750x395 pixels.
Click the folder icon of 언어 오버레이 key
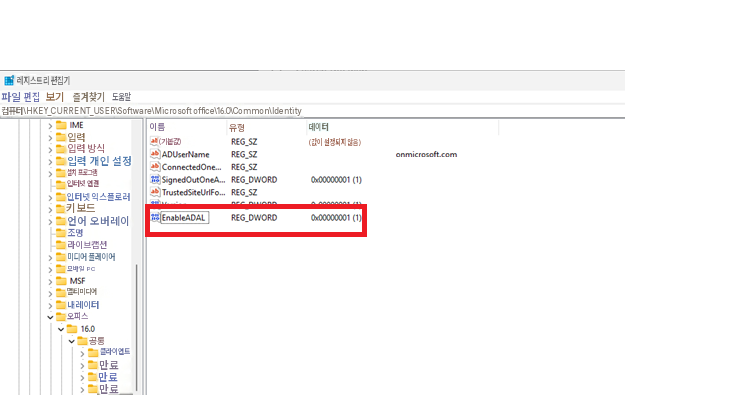pos(61,221)
